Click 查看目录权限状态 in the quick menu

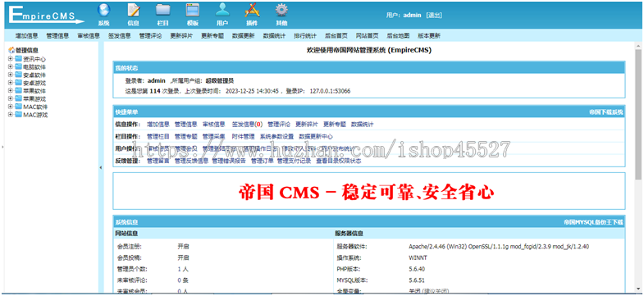coord(339,161)
